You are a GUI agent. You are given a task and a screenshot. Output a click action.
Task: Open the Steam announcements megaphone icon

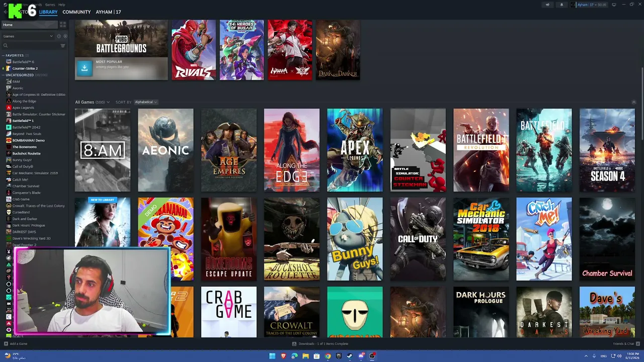point(547,5)
